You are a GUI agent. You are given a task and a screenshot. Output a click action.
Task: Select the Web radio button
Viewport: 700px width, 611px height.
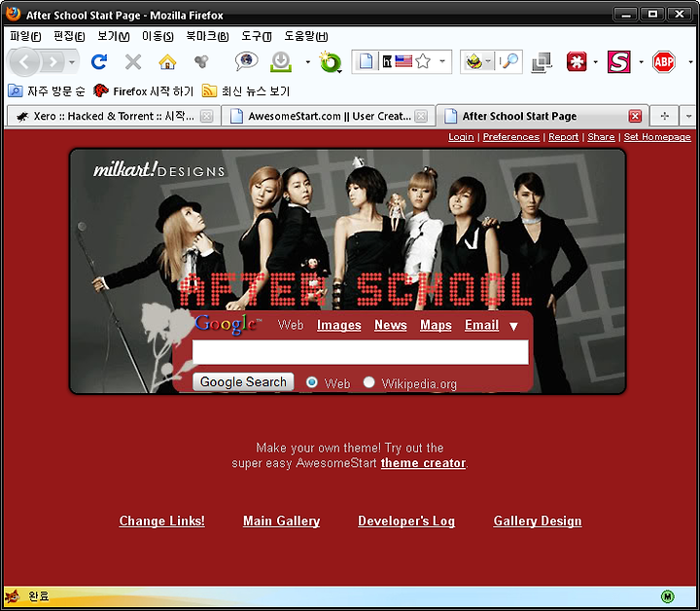(312, 382)
